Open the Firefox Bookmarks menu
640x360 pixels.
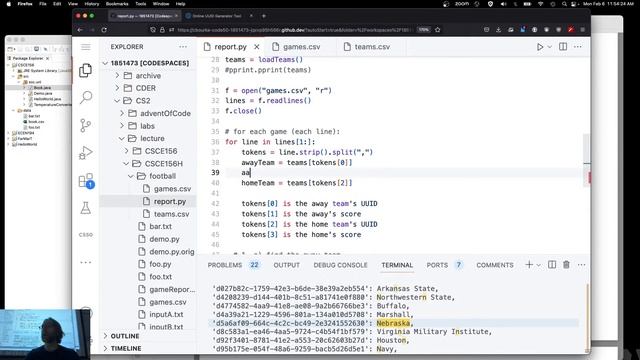[117, 4]
